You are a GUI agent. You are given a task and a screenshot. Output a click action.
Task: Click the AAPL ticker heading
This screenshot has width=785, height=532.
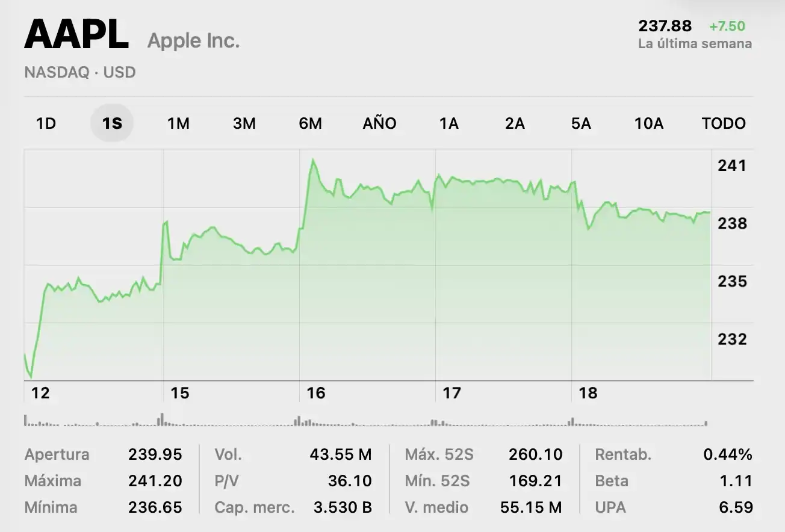76,35
